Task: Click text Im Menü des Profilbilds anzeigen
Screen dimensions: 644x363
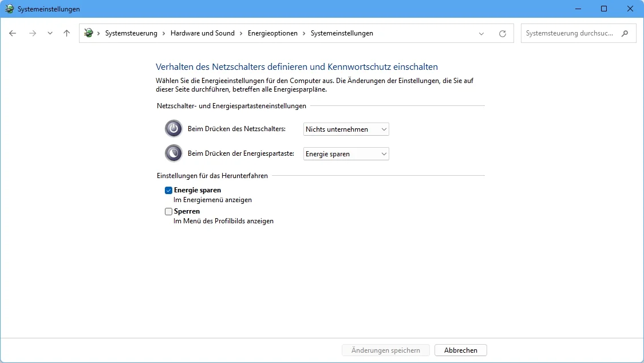Action: [223, 221]
